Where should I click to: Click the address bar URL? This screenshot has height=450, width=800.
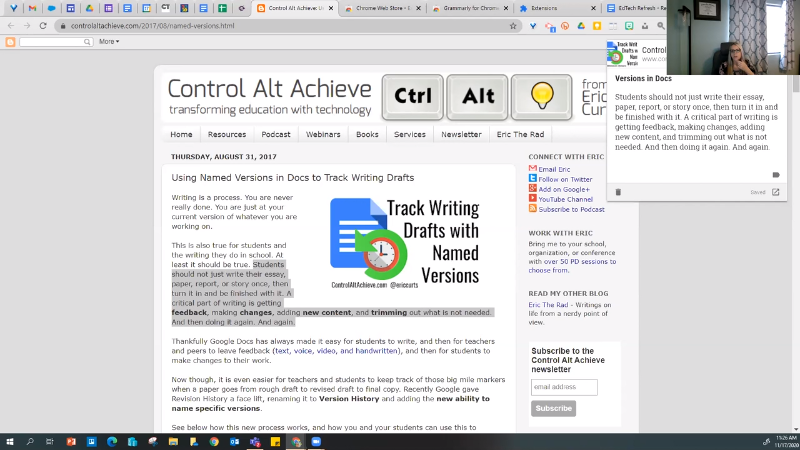[x=153, y=26]
